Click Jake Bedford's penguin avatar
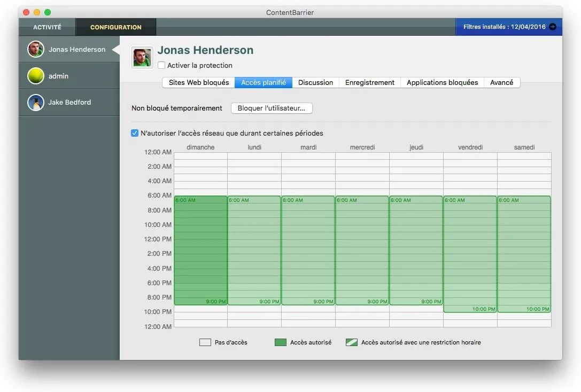The width and height of the screenshot is (581, 392). coord(36,102)
